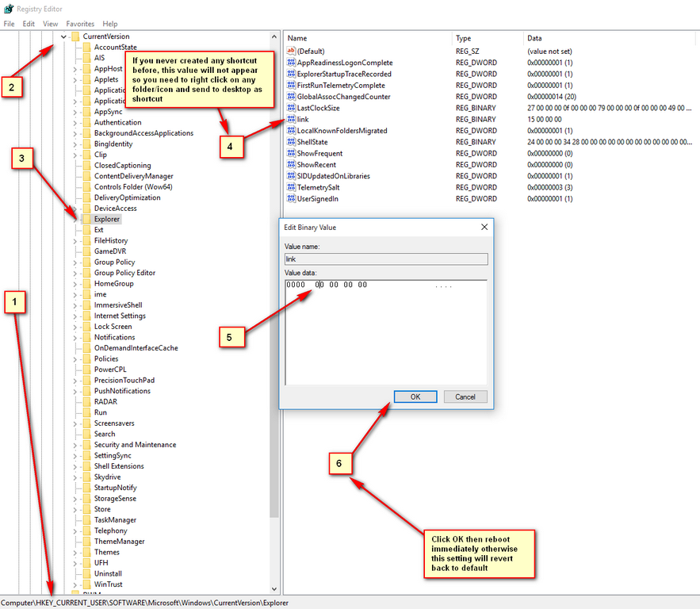
Task: Click the FirstRunTelemetryComplete value icon
Action: (x=292, y=86)
